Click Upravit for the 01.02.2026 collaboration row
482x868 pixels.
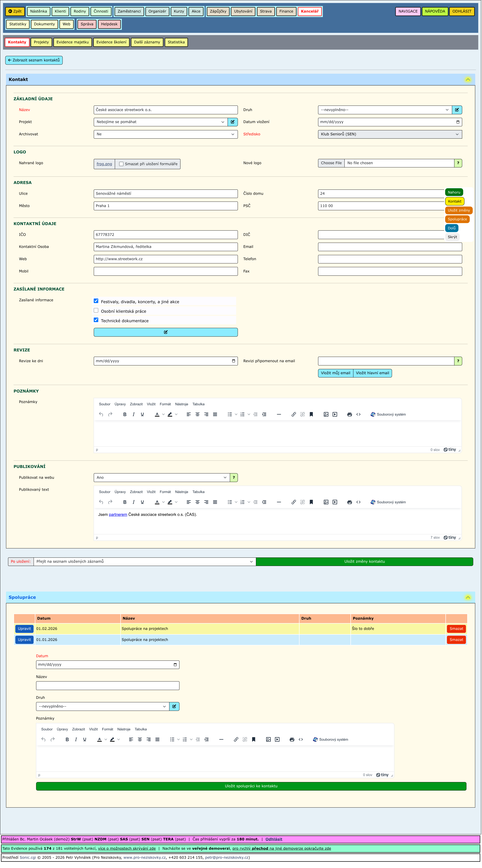[x=24, y=629]
